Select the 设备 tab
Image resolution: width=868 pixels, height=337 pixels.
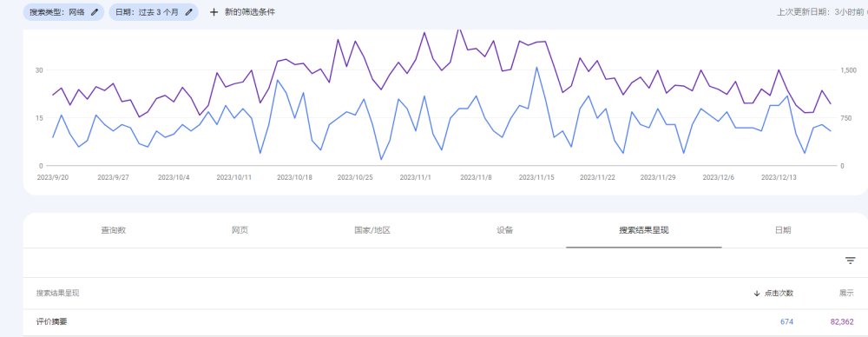[x=505, y=230]
